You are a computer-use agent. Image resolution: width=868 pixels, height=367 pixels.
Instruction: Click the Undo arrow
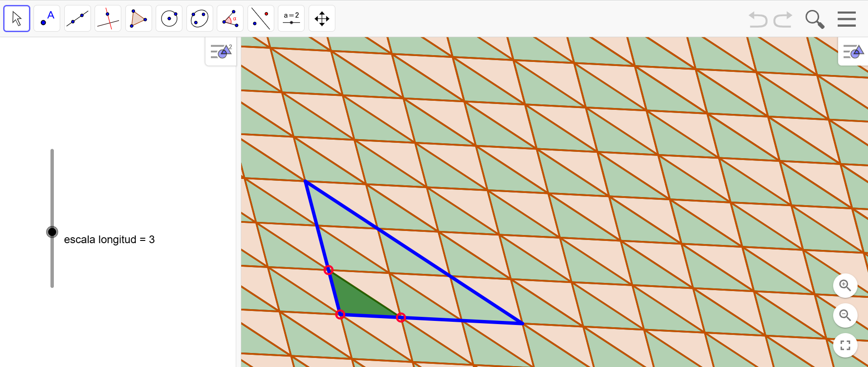[758, 19]
